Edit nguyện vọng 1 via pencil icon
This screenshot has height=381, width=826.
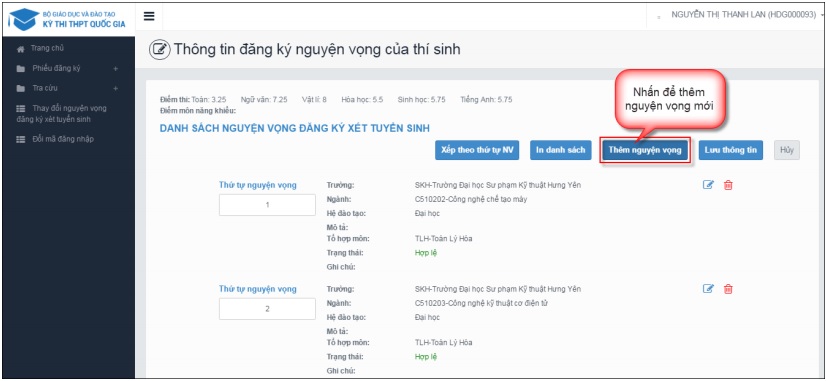pos(709,185)
